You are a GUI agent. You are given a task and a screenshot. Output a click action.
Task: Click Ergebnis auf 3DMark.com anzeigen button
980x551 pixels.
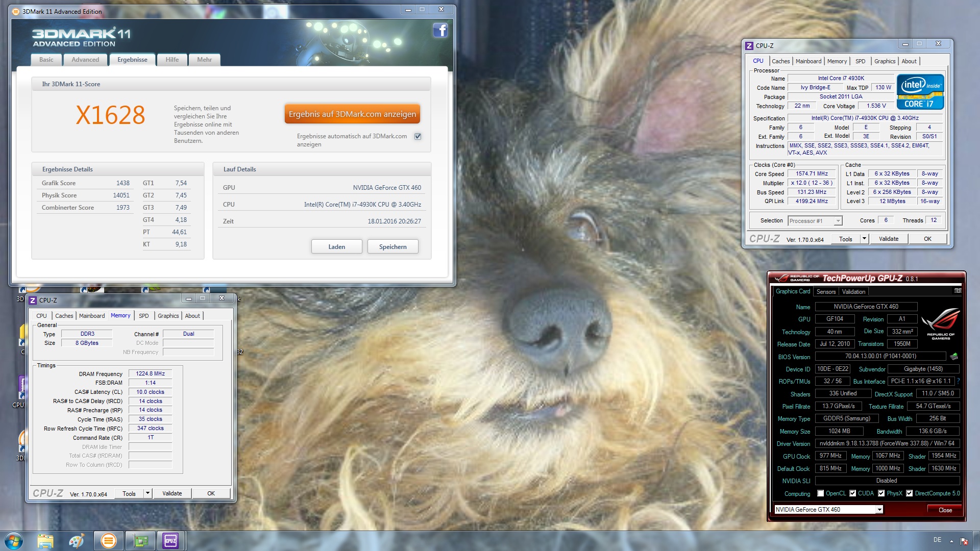point(352,114)
